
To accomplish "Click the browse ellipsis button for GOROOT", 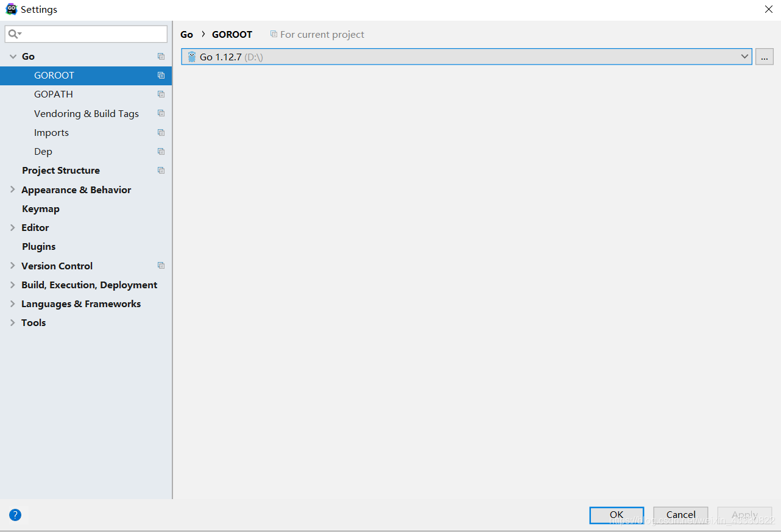I will point(764,57).
